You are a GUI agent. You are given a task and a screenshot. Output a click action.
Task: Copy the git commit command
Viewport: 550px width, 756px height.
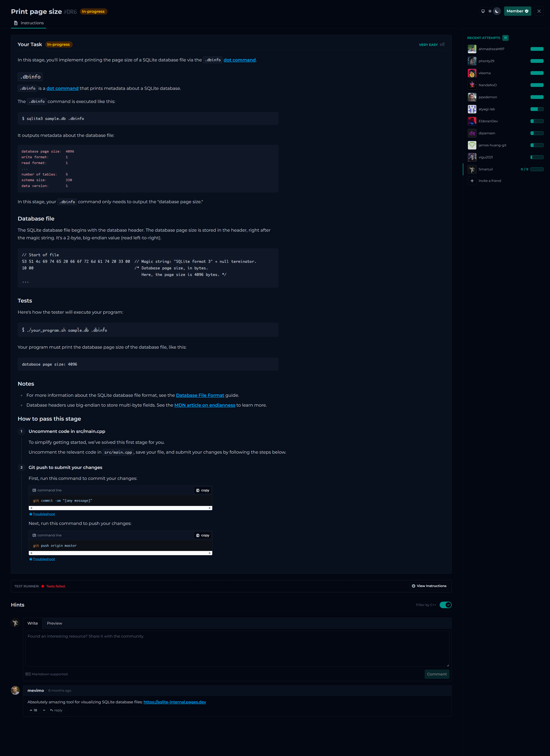click(203, 490)
